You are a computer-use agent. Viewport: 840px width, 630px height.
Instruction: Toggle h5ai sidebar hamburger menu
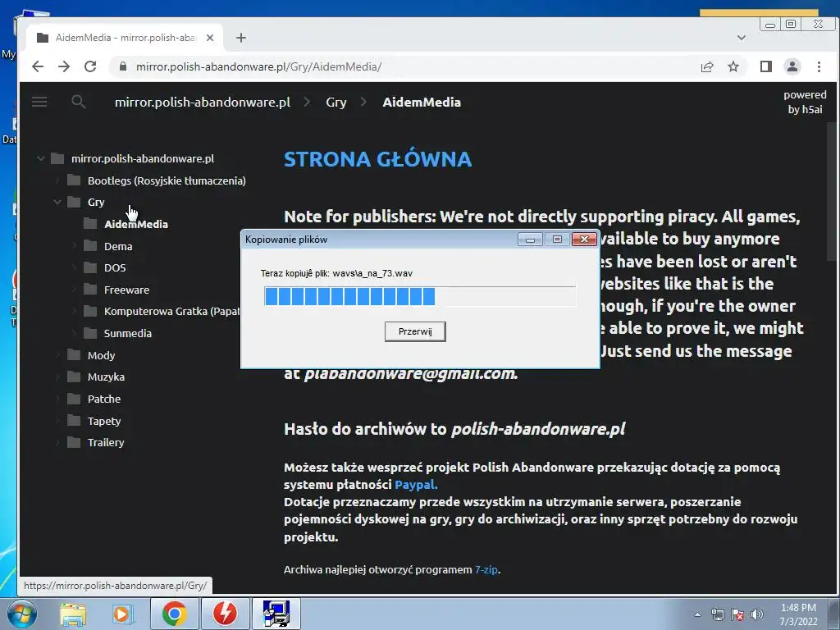39,102
